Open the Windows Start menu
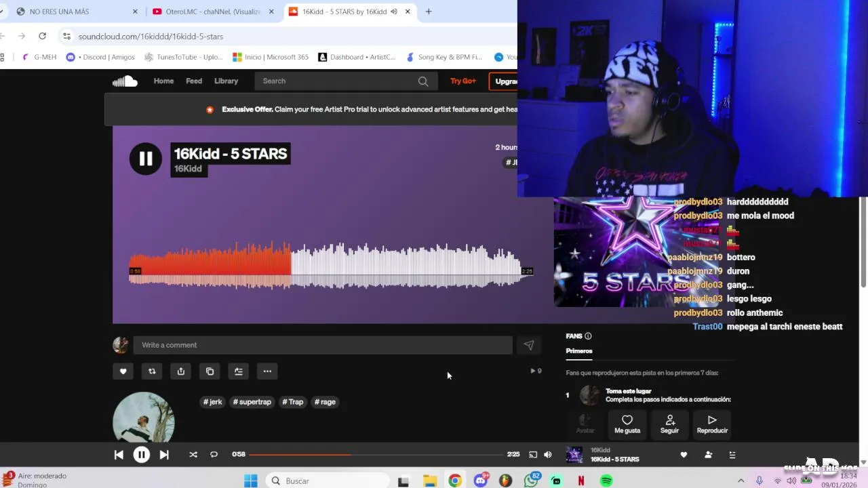 pyautogui.click(x=251, y=481)
